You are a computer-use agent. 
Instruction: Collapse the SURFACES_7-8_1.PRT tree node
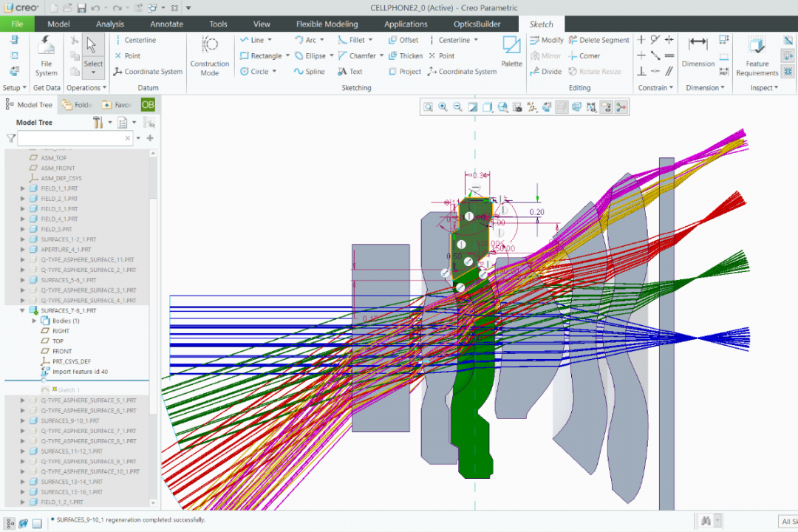(23, 311)
